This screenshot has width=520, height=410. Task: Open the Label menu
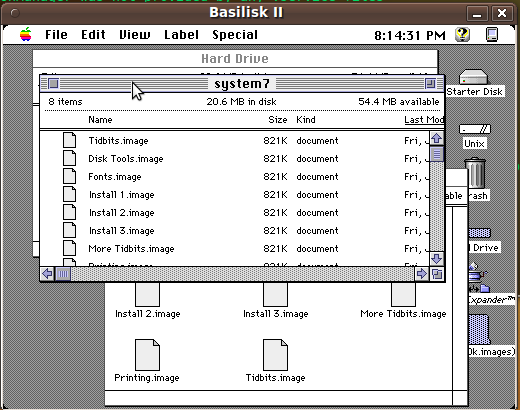(181, 35)
